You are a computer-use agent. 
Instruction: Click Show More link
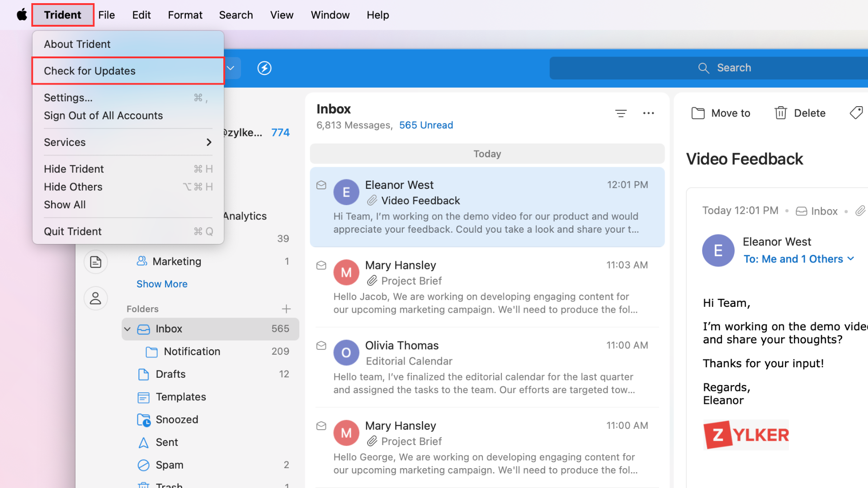pos(162,284)
